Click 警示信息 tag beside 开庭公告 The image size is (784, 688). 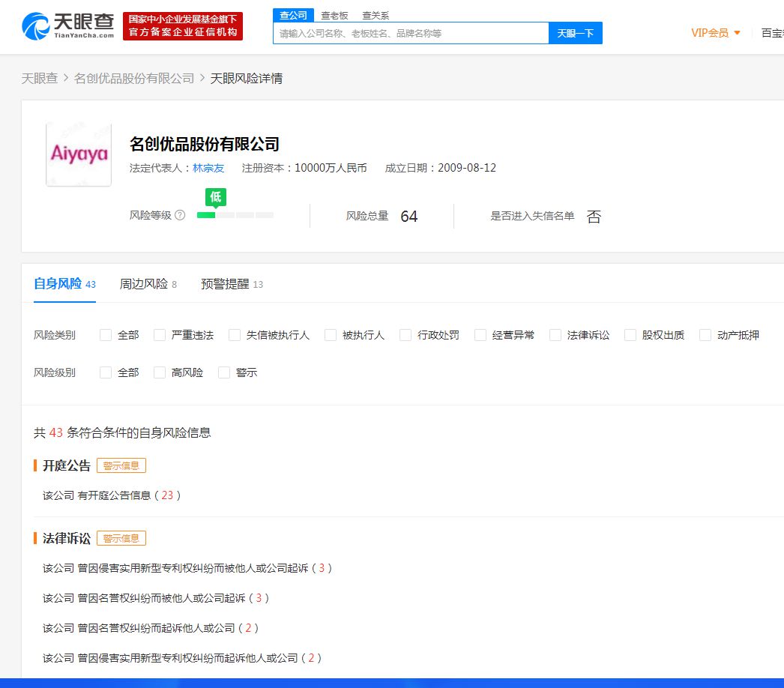point(121,465)
